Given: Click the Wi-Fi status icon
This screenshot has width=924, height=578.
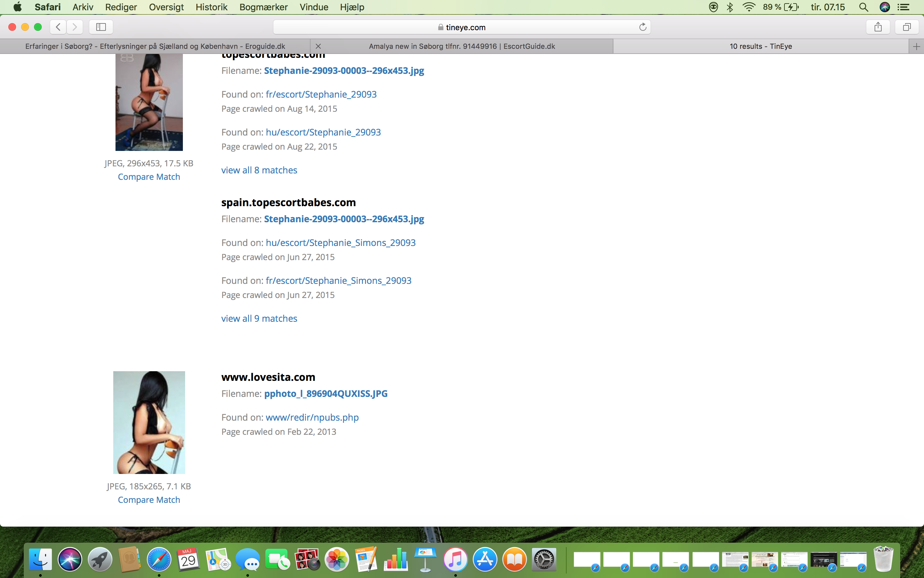Looking at the screenshot, I should [749, 7].
